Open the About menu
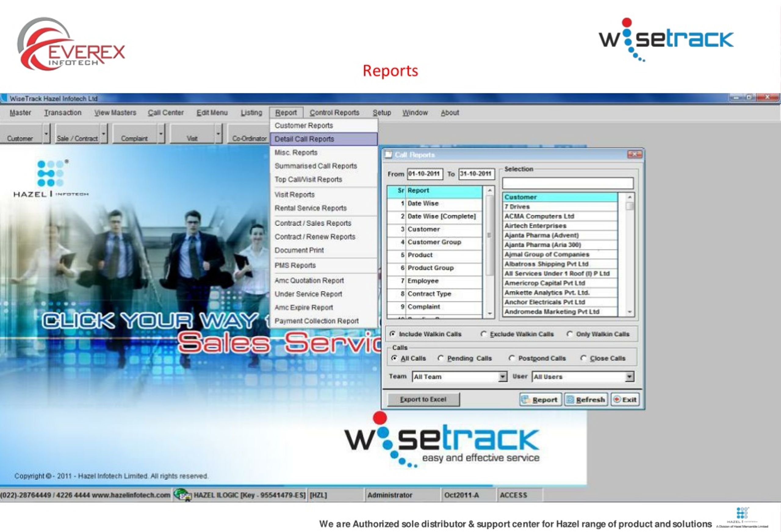The height and width of the screenshot is (532, 781). [450, 113]
